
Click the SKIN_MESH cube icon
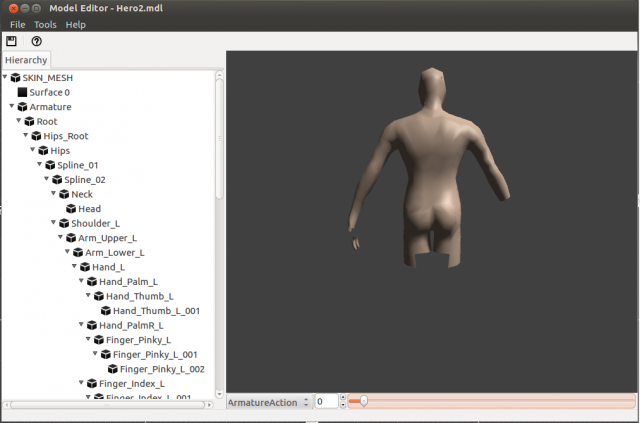(15, 77)
